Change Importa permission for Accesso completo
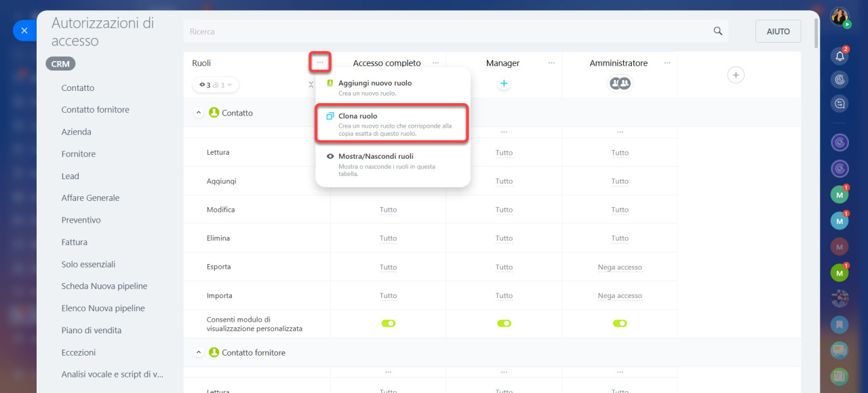The height and width of the screenshot is (393, 868). coord(389,296)
